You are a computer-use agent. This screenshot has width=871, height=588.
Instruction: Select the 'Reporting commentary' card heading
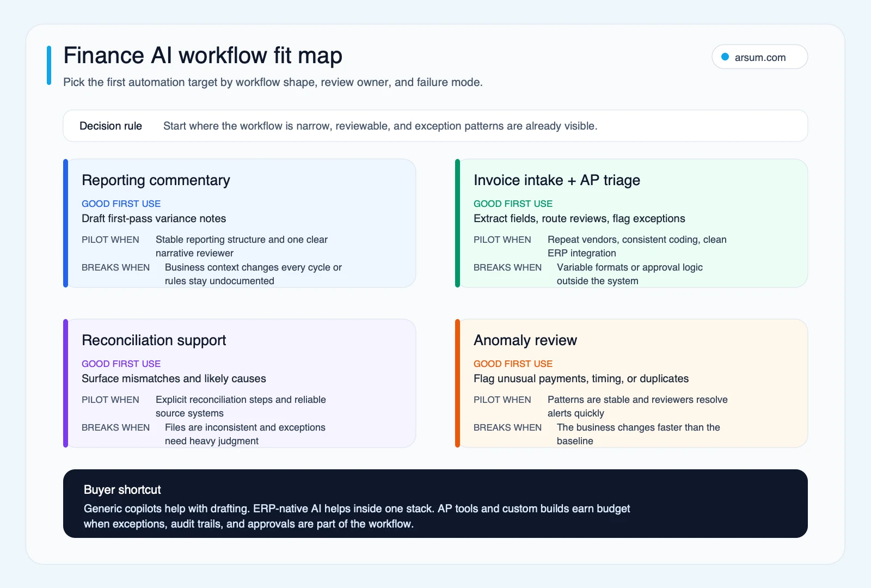point(156,180)
